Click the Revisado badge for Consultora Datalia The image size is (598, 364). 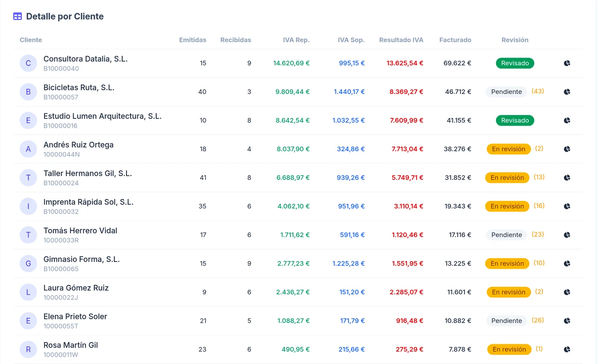pyautogui.click(x=515, y=63)
